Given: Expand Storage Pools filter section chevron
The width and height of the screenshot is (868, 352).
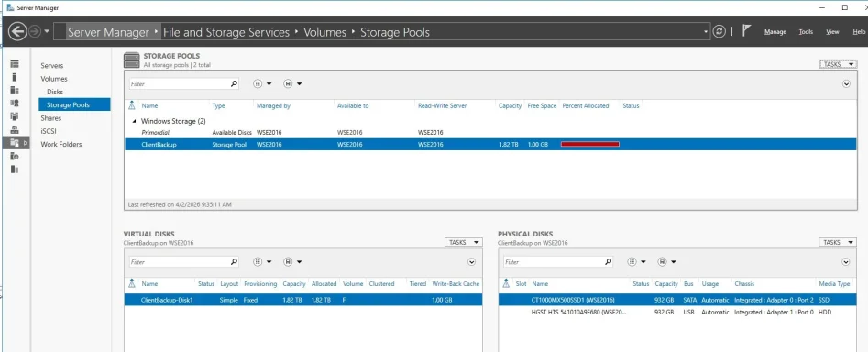Looking at the screenshot, I should click(x=846, y=84).
